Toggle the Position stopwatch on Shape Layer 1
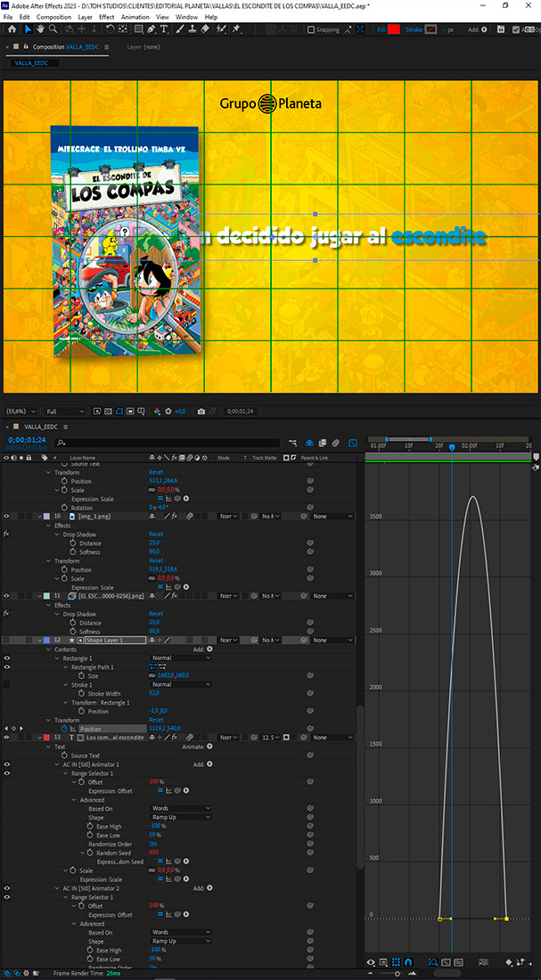This screenshot has height=980, width=541. (64, 729)
